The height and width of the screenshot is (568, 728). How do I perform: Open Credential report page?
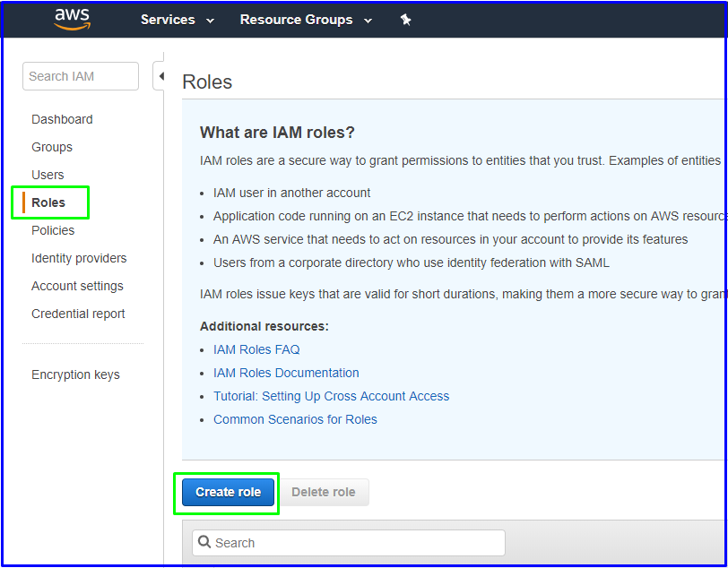[x=78, y=314]
